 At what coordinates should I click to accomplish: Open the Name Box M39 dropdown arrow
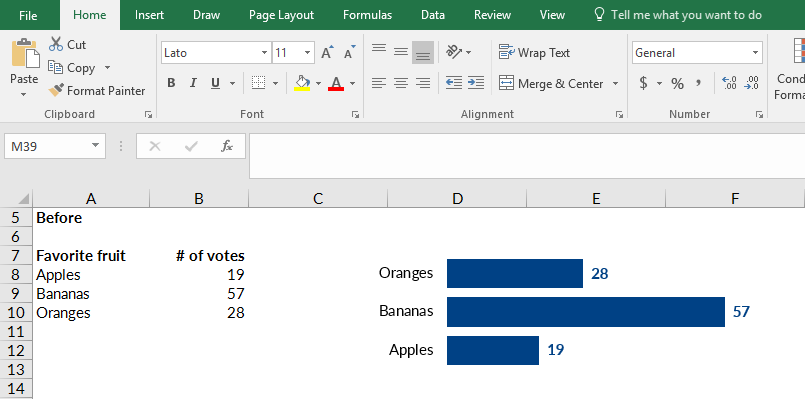(x=95, y=146)
